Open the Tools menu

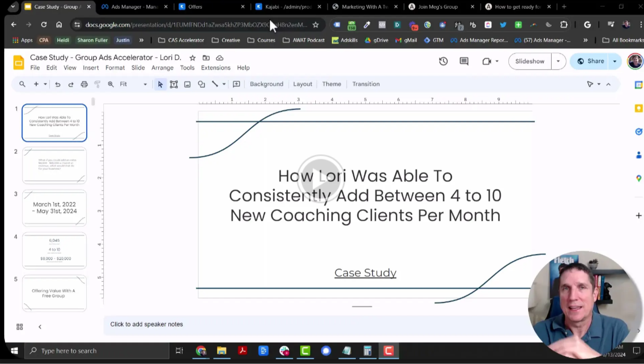pos(187,68)
